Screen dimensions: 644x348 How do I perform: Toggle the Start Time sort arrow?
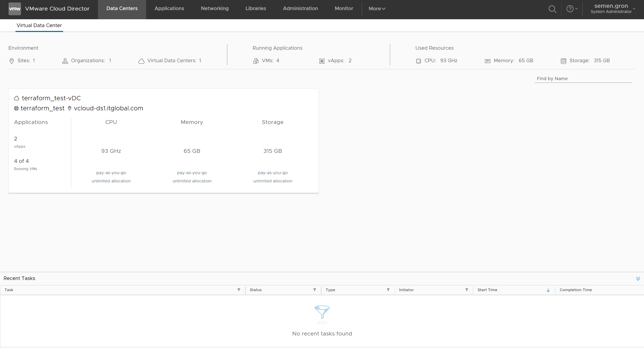tap(548, 290)
